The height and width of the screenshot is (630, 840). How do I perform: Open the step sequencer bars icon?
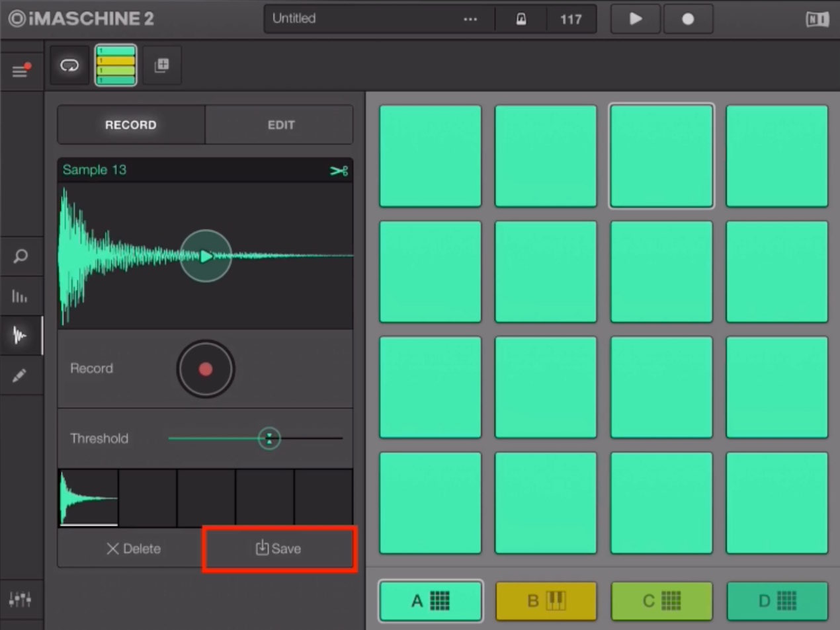20,296
